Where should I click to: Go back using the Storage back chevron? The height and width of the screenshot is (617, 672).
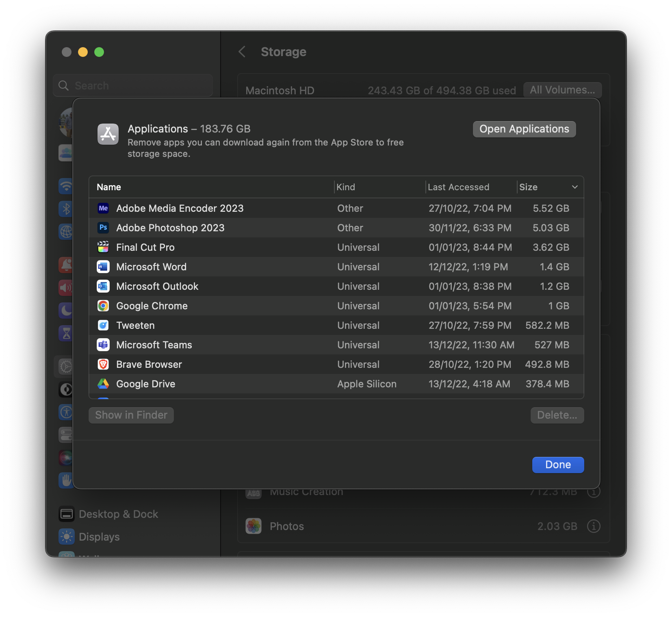[x=242, y=52]
